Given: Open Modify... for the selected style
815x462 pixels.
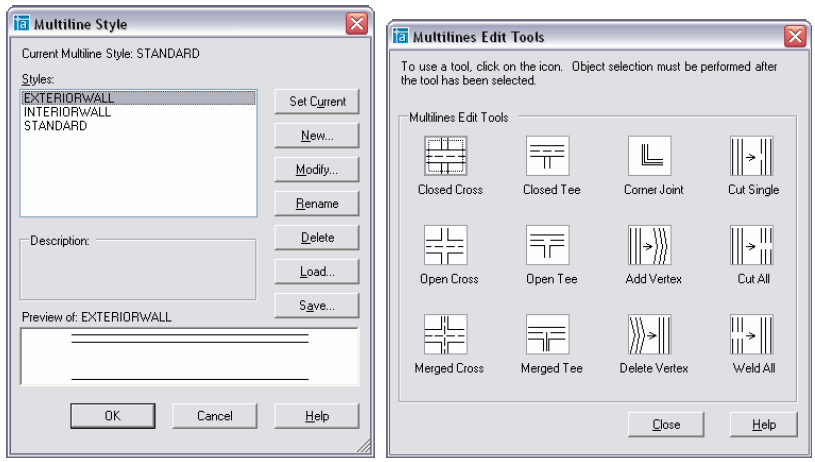Looking at the screenshot, I should pyautogui.click(x=317, y=169).
